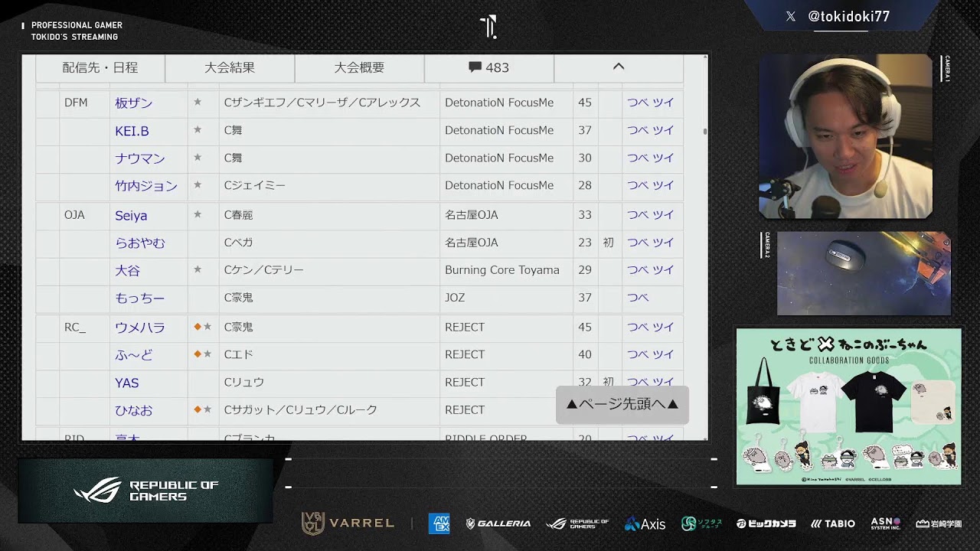Viewport: 980px width, 551px height.
Task: Click the star icon in 大谷 row
Action: (x=198, y=270)
